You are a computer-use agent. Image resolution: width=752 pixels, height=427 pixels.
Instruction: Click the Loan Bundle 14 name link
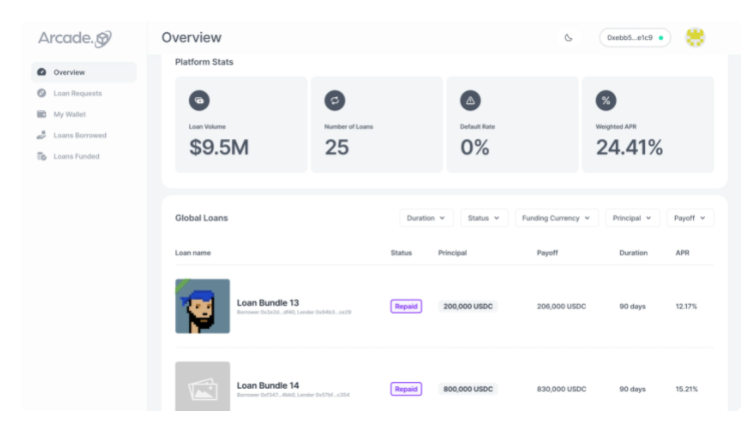pos(268,385)
